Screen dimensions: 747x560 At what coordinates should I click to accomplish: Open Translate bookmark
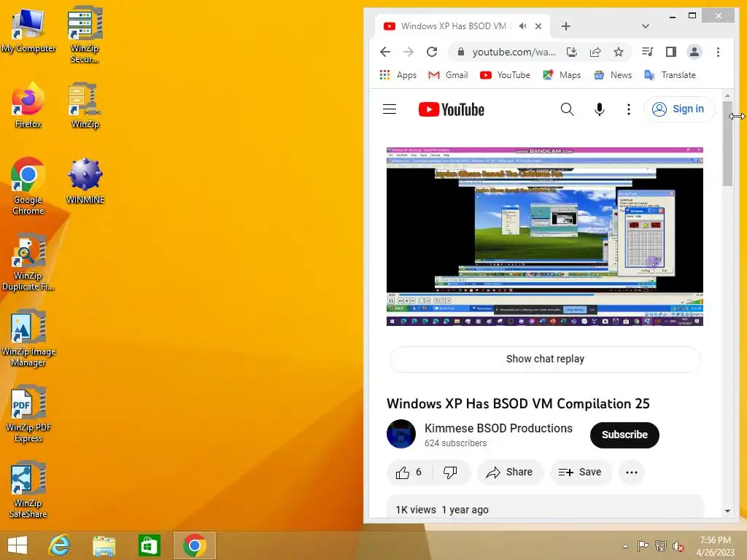tap(670, 75)
